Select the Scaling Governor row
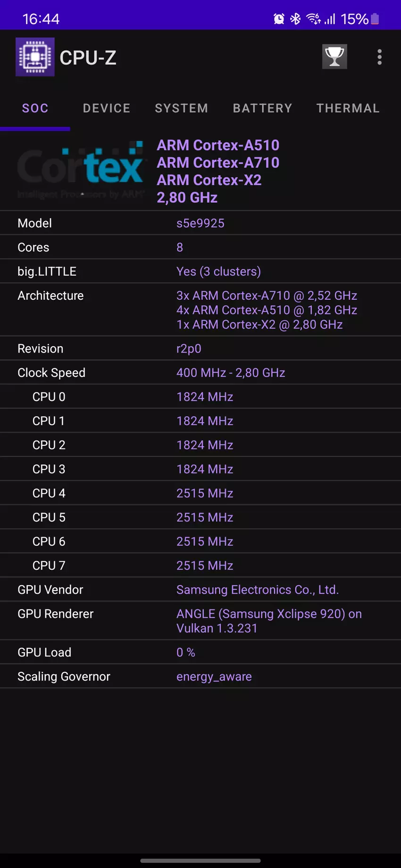The width and height of the screenshot is (401, 868). [200, 677]
